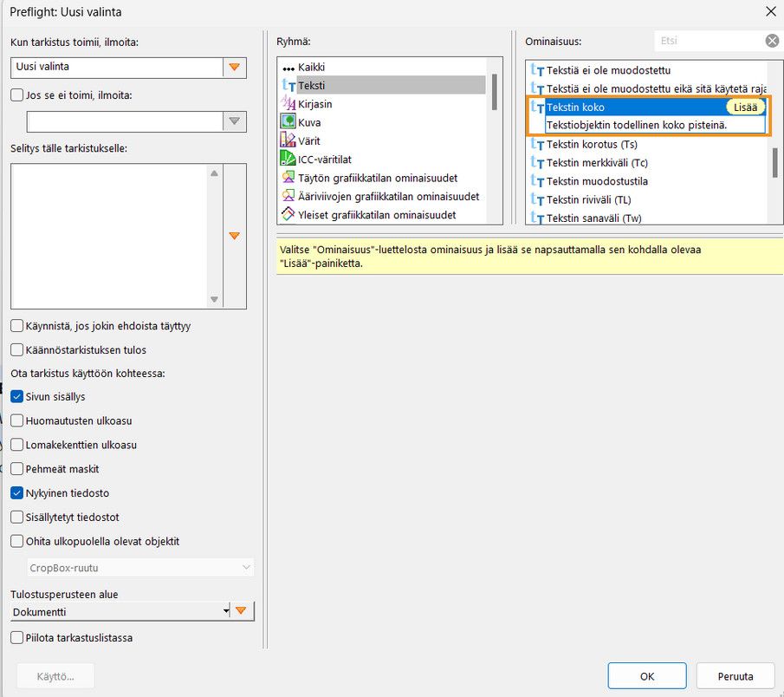Click the Ominaisuus list scrollbar
This screenshot has width=784, height=697.
[774, 163]
